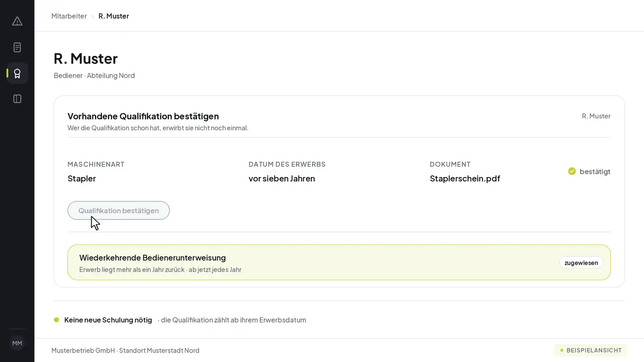
Task: Click the BEISPIELANSICHT badge
Action: [x=590, y=350]
